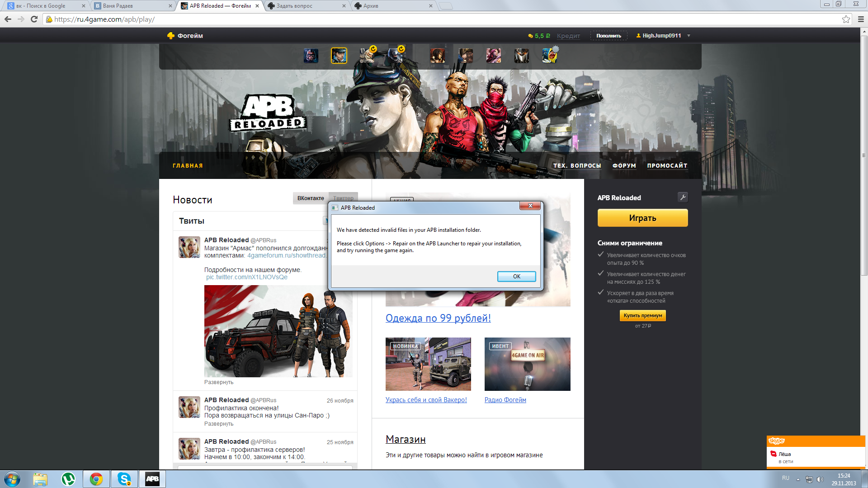Click the НОВИНКА thumbnail with jeep
This screenshot has height=488, width=868.
point(428,364)
